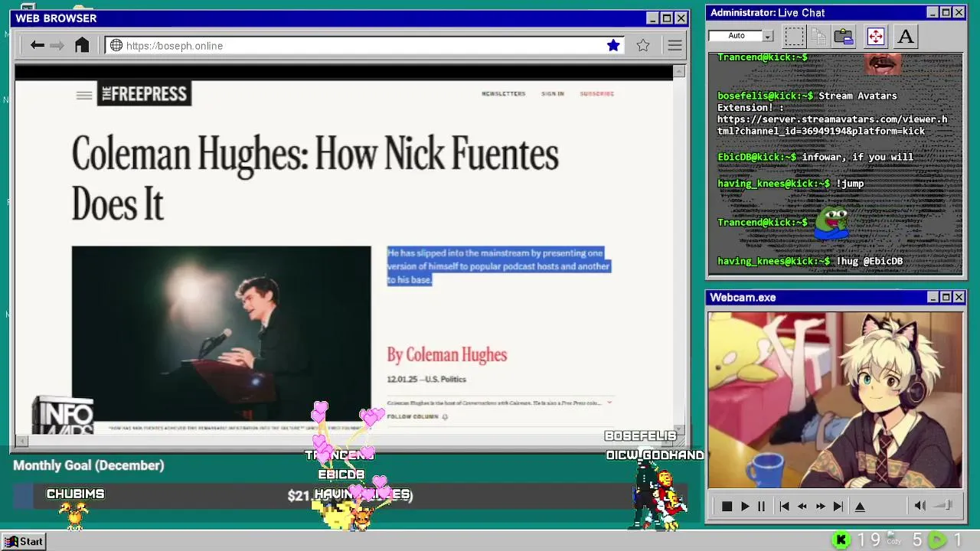
Task: Open the Newsletters link
Action: coord(503,93)
